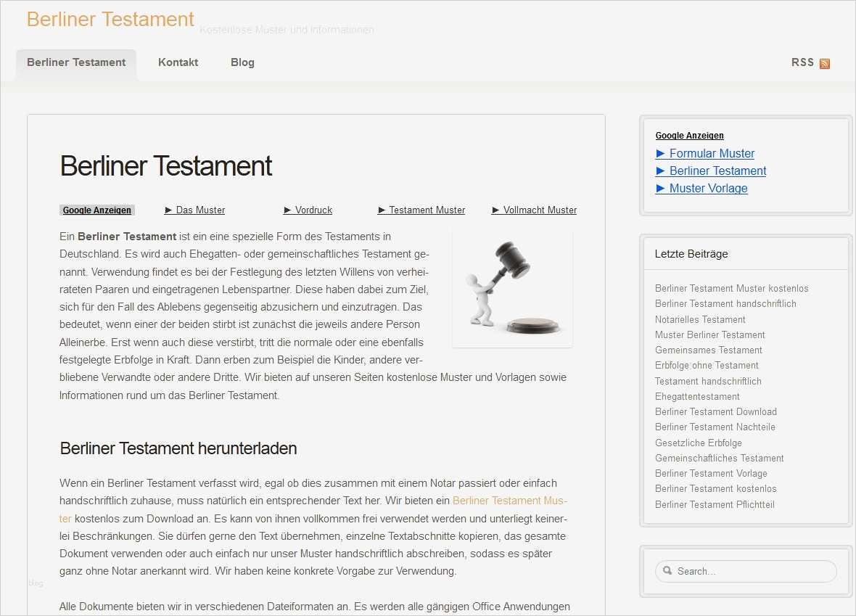The height and width of the screenshot is (616, 856).
Task: Click the Vordruck arrow link
Action: pyautogui.click(x=308, y=210)
